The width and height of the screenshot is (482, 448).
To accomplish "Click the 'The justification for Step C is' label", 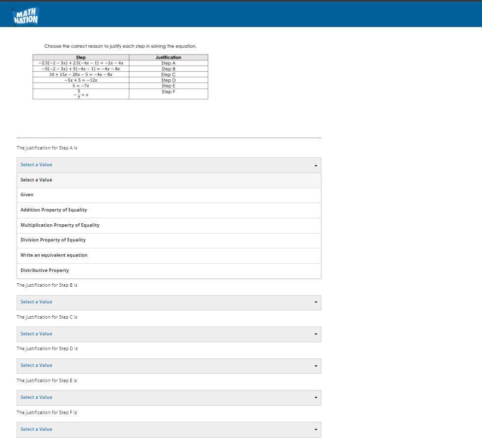I will tap(47, 317).
